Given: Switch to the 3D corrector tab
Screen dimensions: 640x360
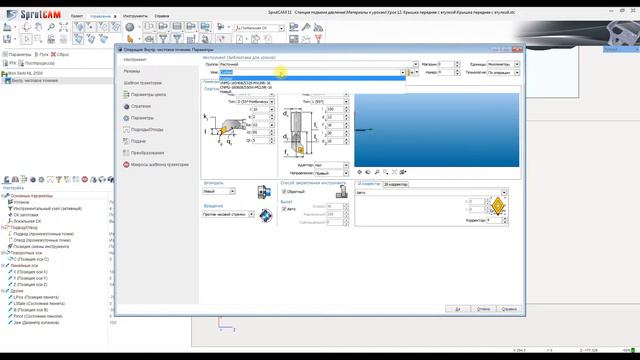Looking at the screenshot, I should [395, 184].
